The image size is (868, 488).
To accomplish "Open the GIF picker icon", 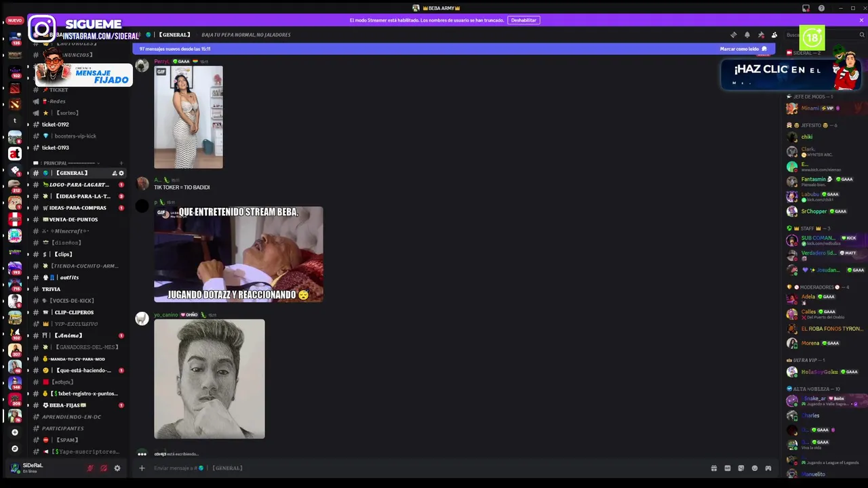I will pos(727,468).
